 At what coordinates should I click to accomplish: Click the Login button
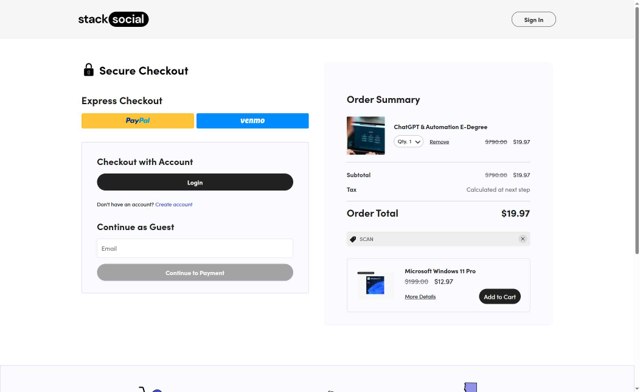[x=195, y=182]
